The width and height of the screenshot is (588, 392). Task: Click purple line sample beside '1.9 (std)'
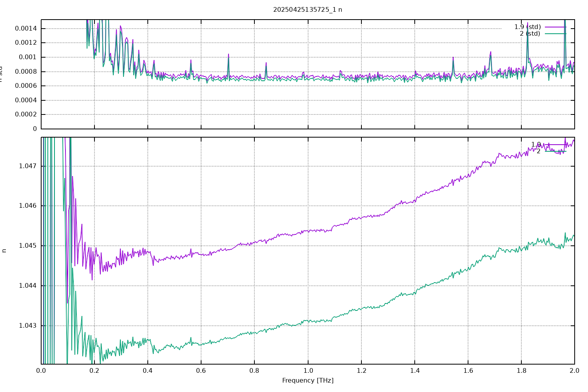click(555, 27)
